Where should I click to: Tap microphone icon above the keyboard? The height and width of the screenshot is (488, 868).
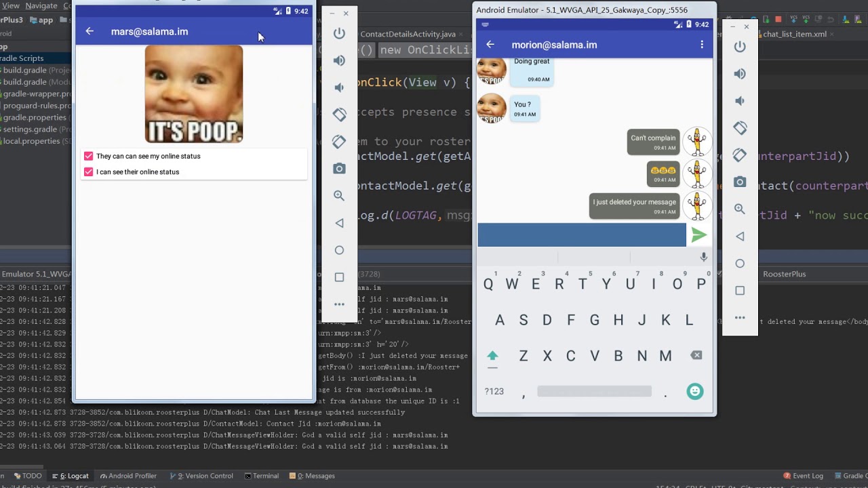[703, 257]
